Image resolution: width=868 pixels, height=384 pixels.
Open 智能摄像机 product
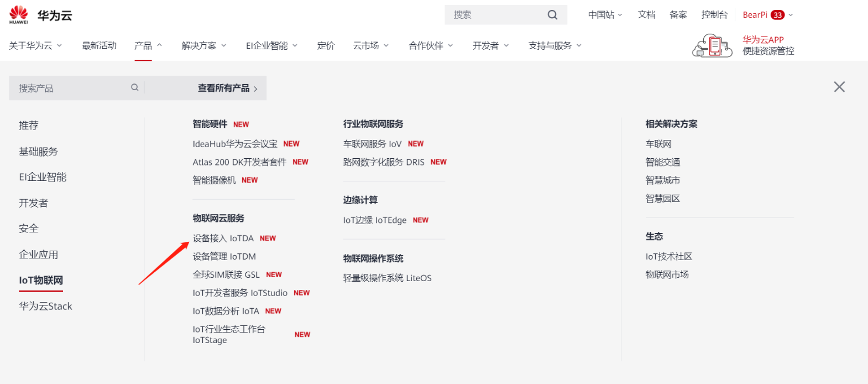pyautogui.click(x=214, y=180)
